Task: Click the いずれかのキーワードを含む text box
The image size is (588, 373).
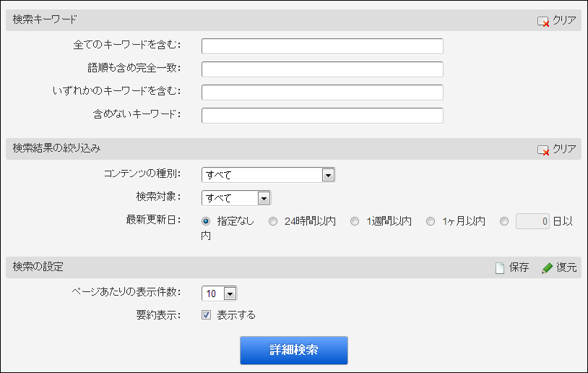Action: pos(322,93)
